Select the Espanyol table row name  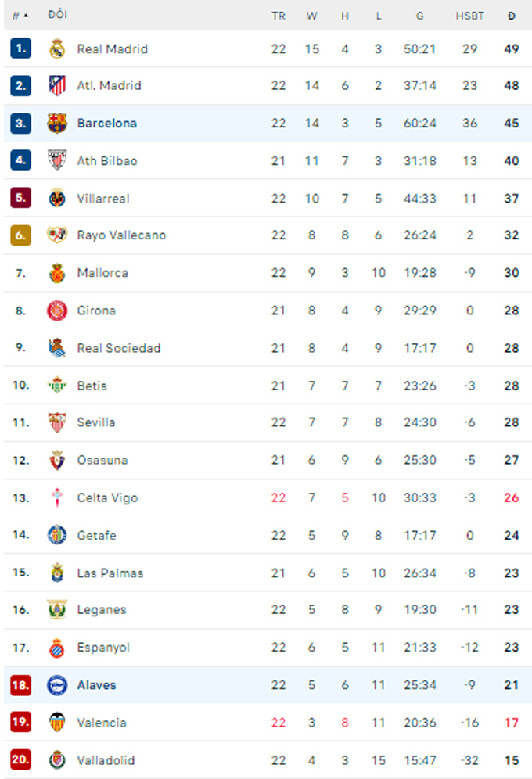point(103,648)
